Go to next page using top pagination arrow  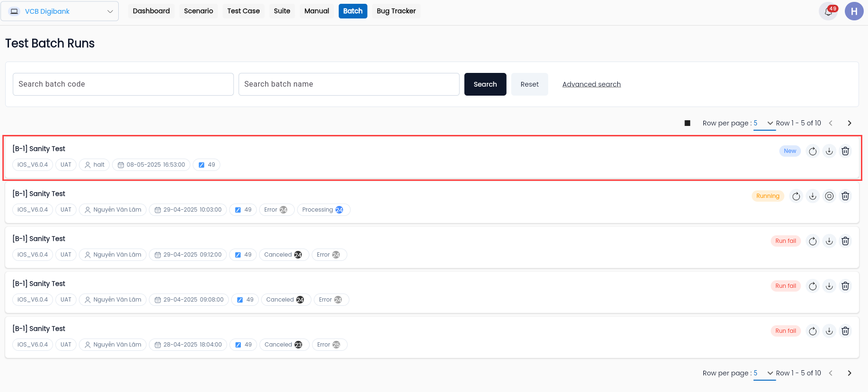click(x=850, y=123)
